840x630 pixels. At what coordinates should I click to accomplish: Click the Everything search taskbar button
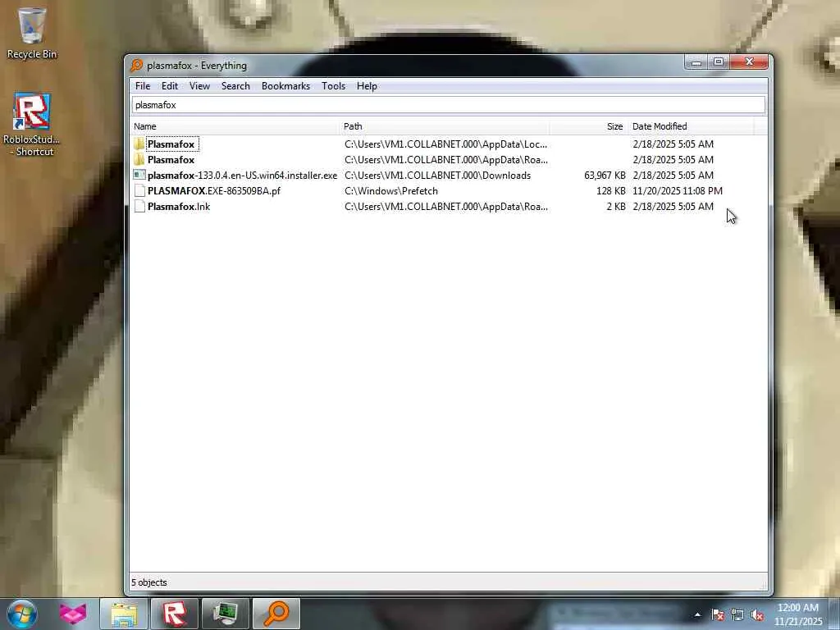tap(276, 614)
